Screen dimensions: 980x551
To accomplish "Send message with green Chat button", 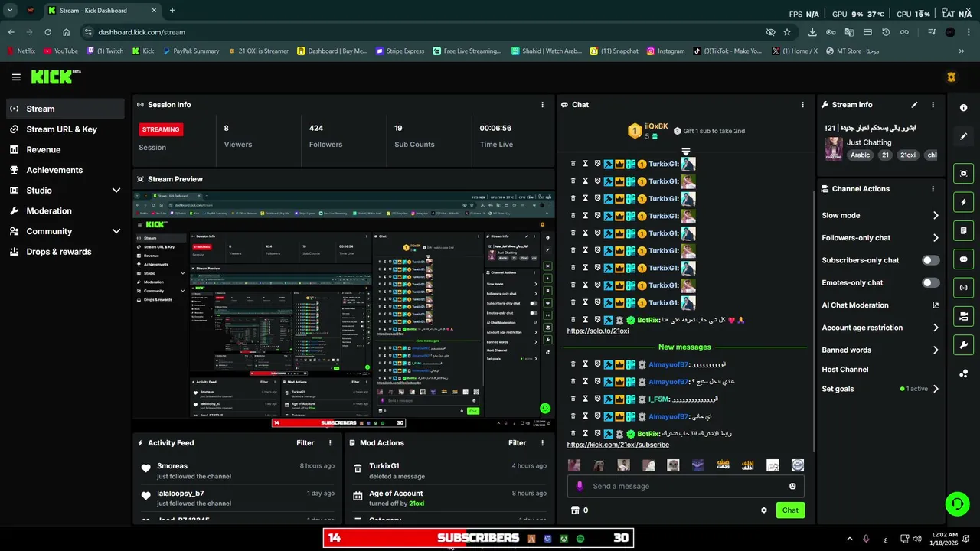I will point(790,510).
